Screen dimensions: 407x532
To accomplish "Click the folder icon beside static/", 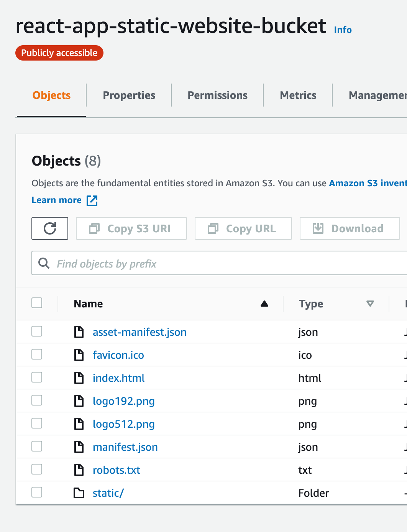I will (79, 493).
